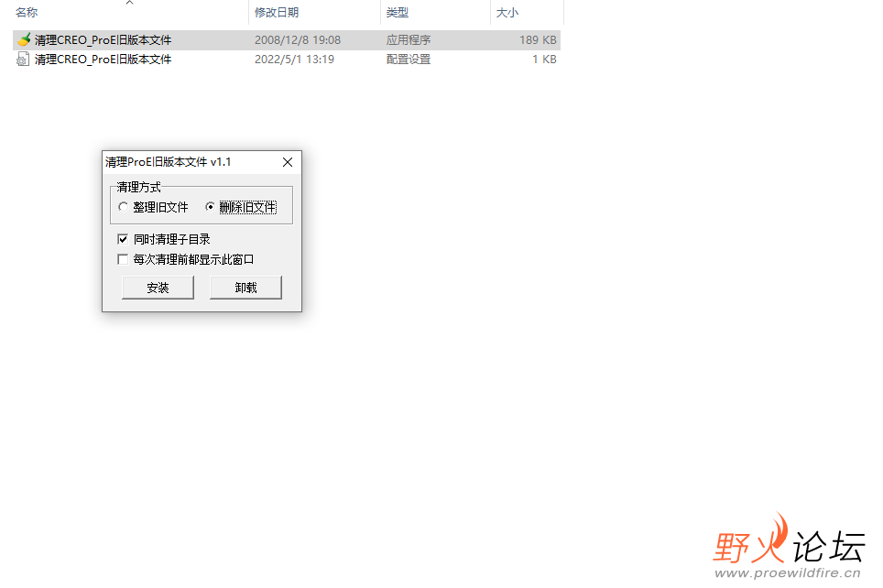Sort files by 修改日期 column header
The width and height of the screenshot is (883, 588).
(277, 13)
